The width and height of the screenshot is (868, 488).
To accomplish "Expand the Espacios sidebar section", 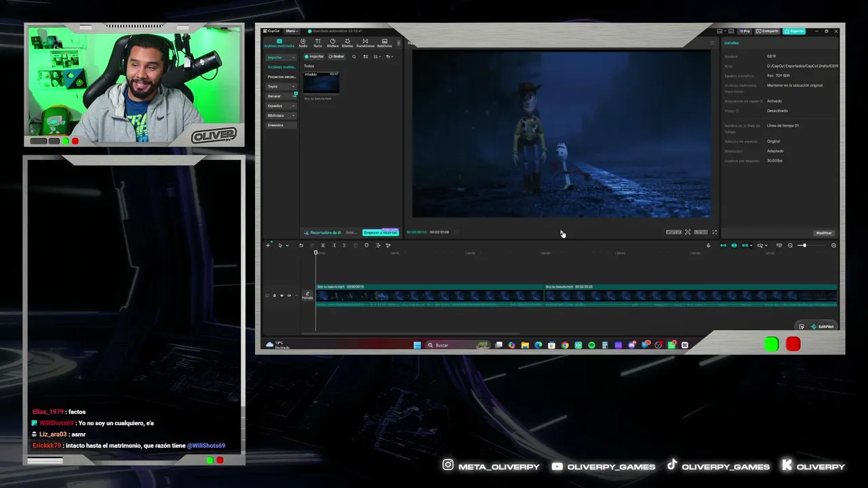I will [281, 106].
